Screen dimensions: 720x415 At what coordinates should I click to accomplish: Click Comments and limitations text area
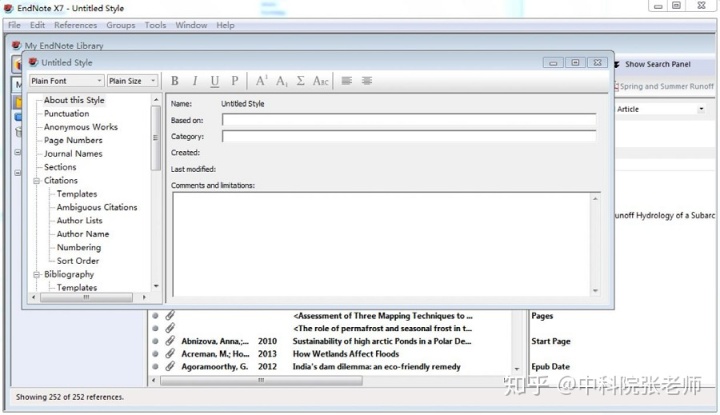point(382,244)
